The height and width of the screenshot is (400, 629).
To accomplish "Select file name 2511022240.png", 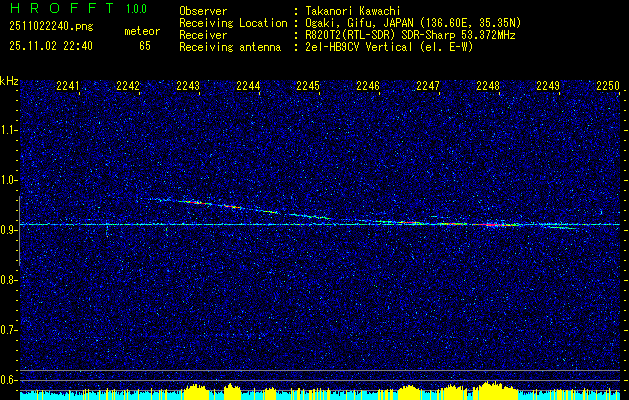I will tap(51, 27).
